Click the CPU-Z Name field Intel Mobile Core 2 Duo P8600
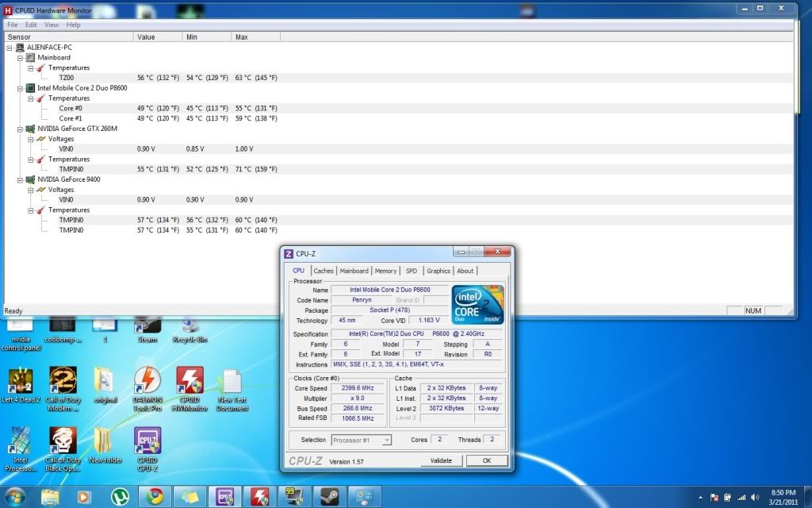Image resolution: width=812 pixels, height=508 pixels. coord(390,290)
